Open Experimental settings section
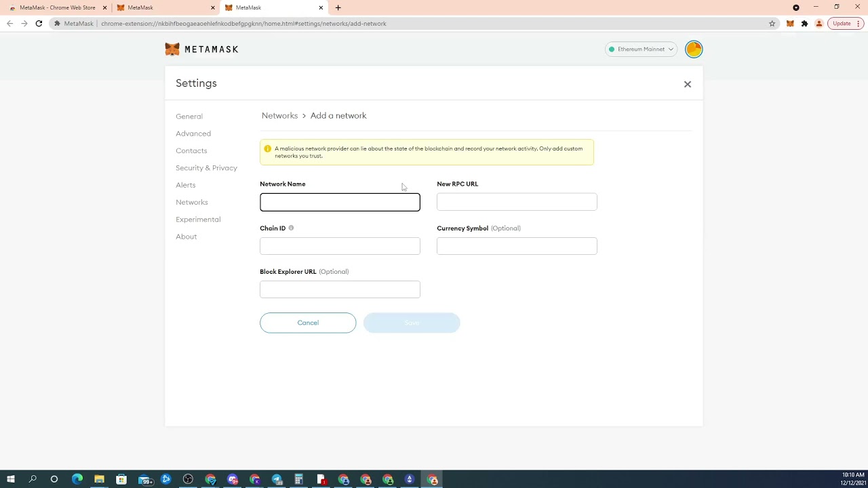 tap(198, 220)
